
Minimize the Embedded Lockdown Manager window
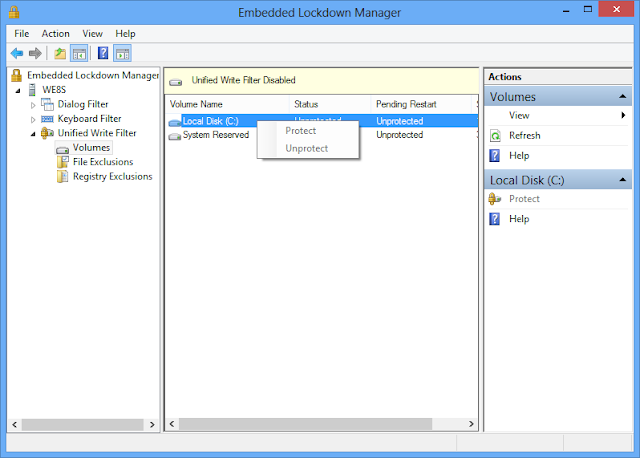click(566, 10)
